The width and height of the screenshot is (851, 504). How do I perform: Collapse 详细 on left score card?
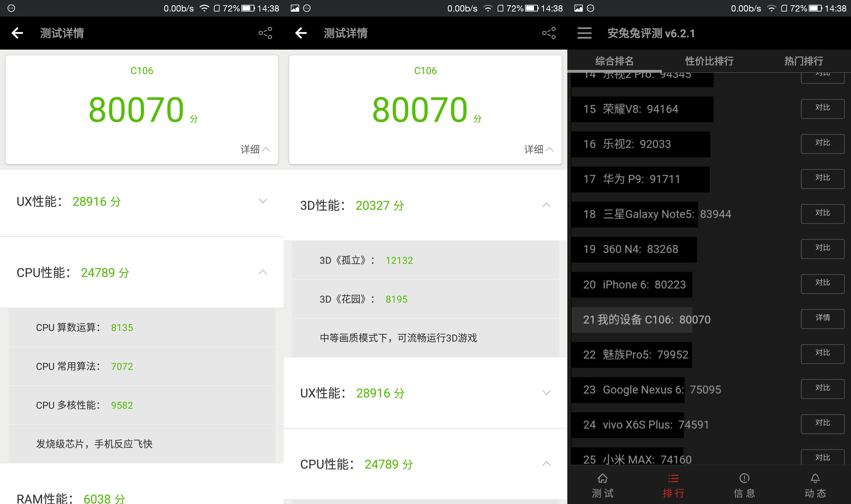point(255,149)
